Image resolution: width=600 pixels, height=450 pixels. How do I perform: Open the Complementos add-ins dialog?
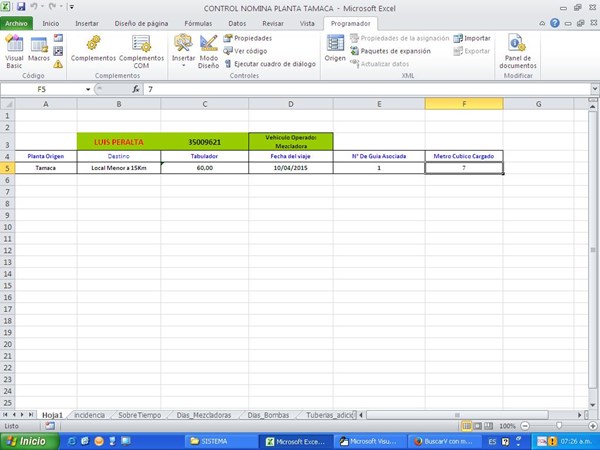[93, 48]
